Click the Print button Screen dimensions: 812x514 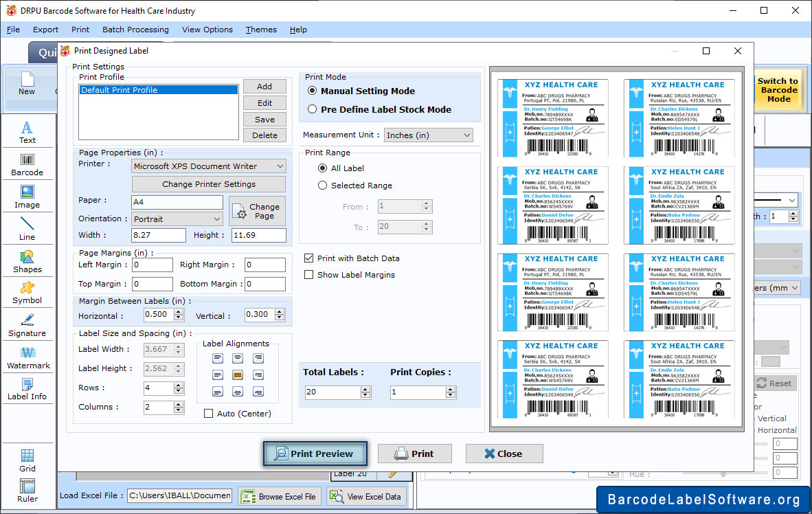tap(414, 454)
